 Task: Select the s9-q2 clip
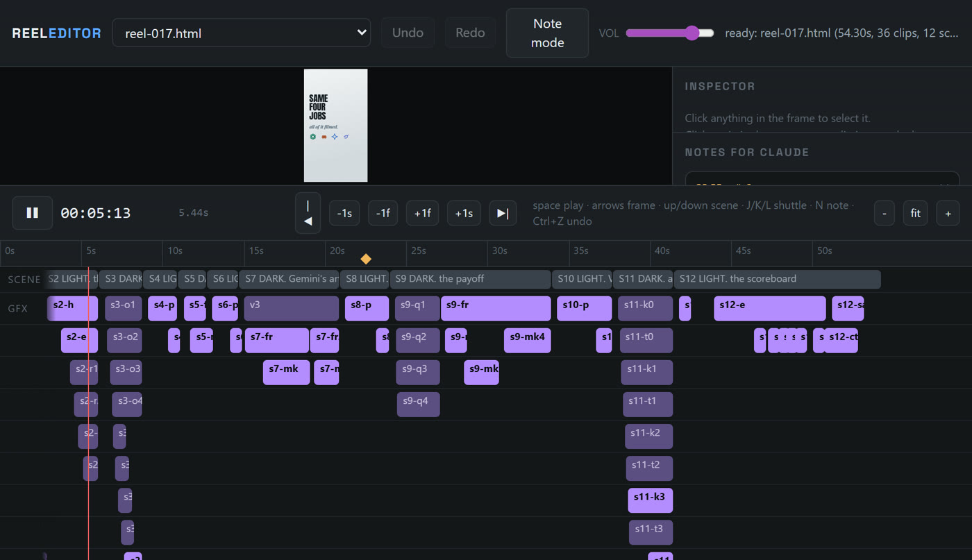point(418,341)
